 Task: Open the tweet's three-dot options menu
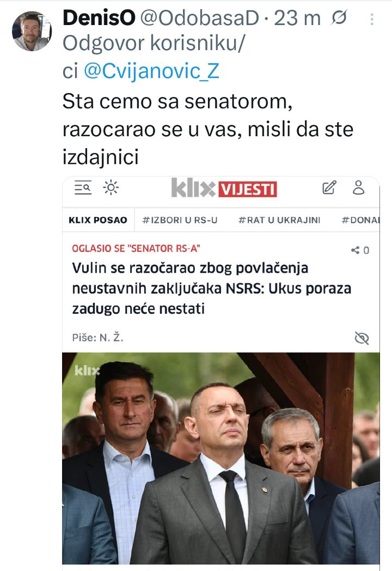pyautogui.click(x=372, y=19)
